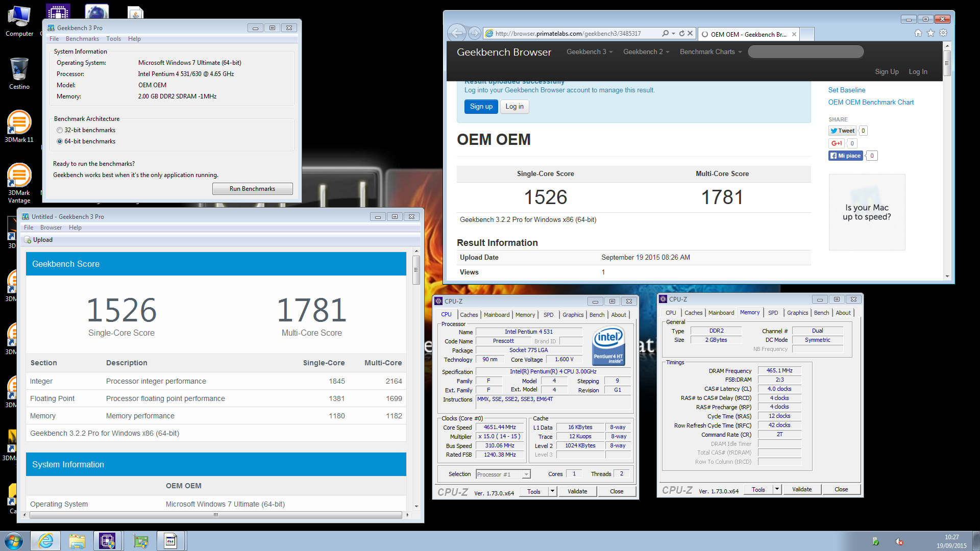Click the browser page vertical scrollbar thumb
980x551 pixels.
click(947, 64)
